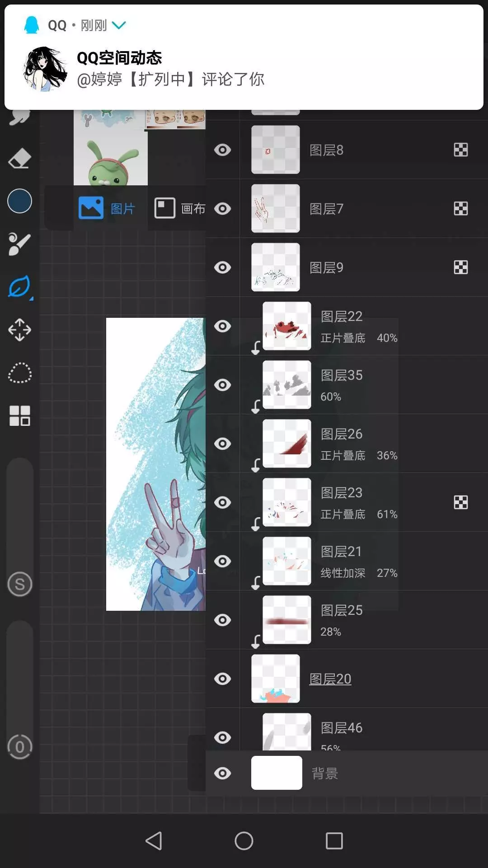Open the dark blue current color swatch
Screen dimensions: 488x868
point(19,201)
